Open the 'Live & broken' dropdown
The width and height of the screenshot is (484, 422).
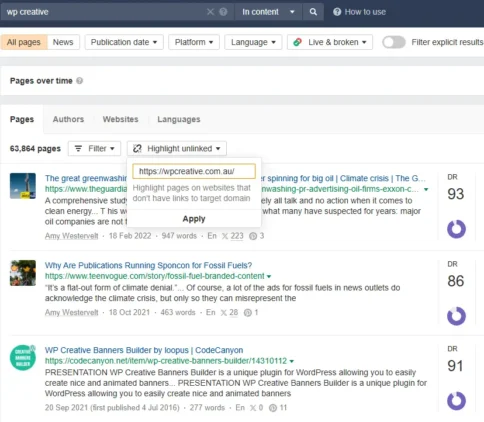coord(330,42)
